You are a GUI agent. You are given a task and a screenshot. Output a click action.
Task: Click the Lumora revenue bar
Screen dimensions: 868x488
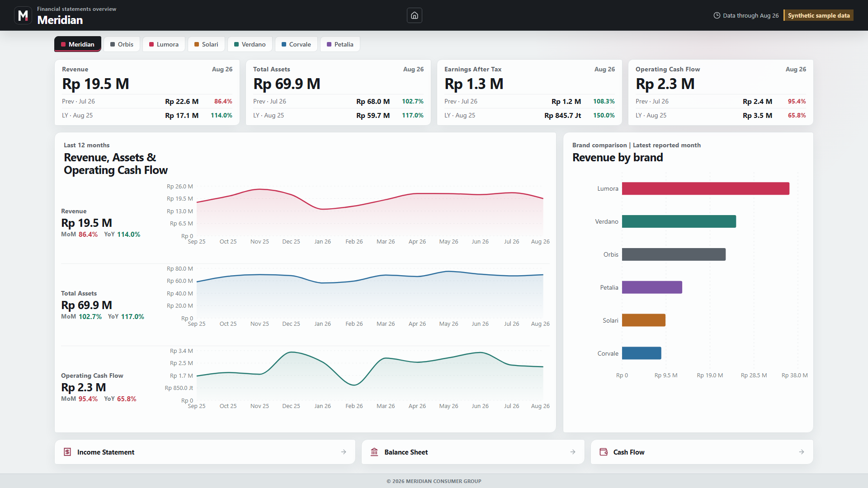click(x=706, y=188)
